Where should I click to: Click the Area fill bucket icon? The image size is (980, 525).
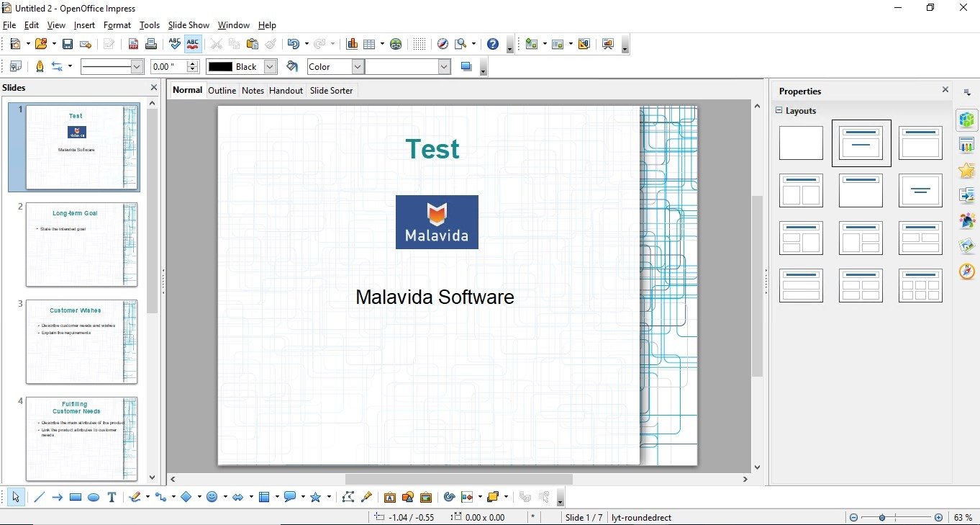(x=292, y=66)
